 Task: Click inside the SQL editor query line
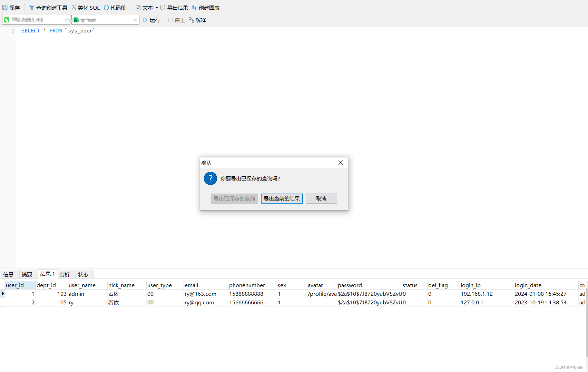point(58,31)
